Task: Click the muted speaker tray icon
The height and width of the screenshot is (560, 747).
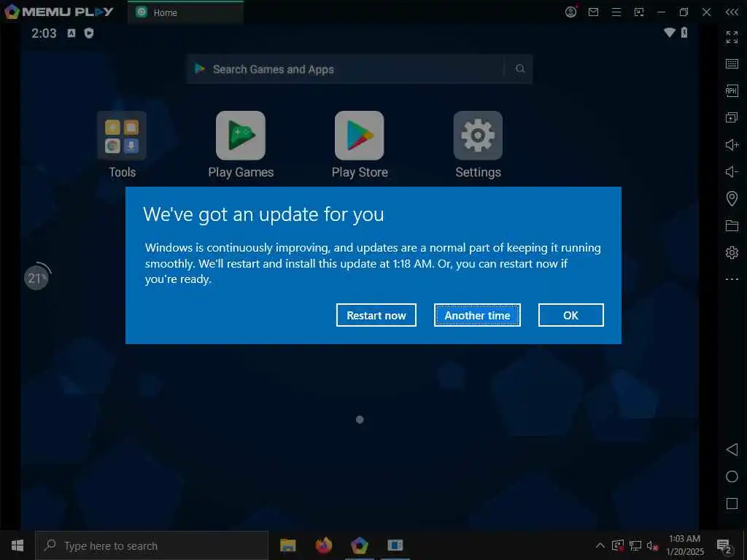Action: [x=652, y=545]
